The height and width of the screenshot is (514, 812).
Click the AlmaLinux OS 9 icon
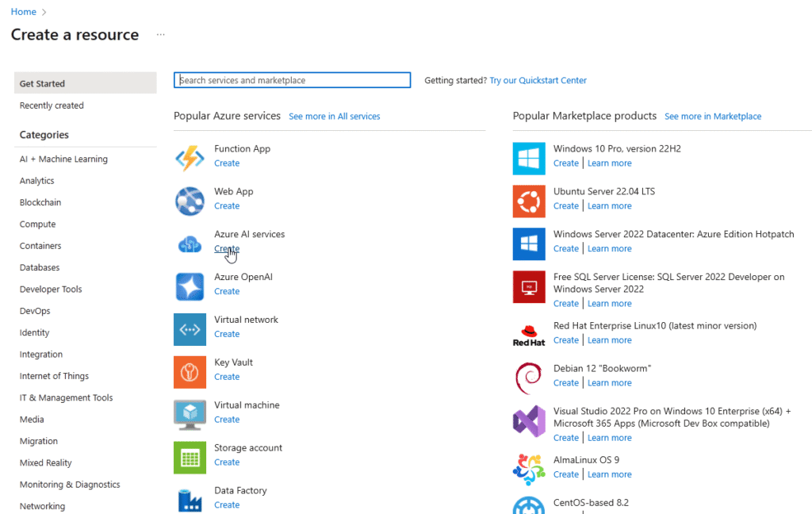pos(529,470)
